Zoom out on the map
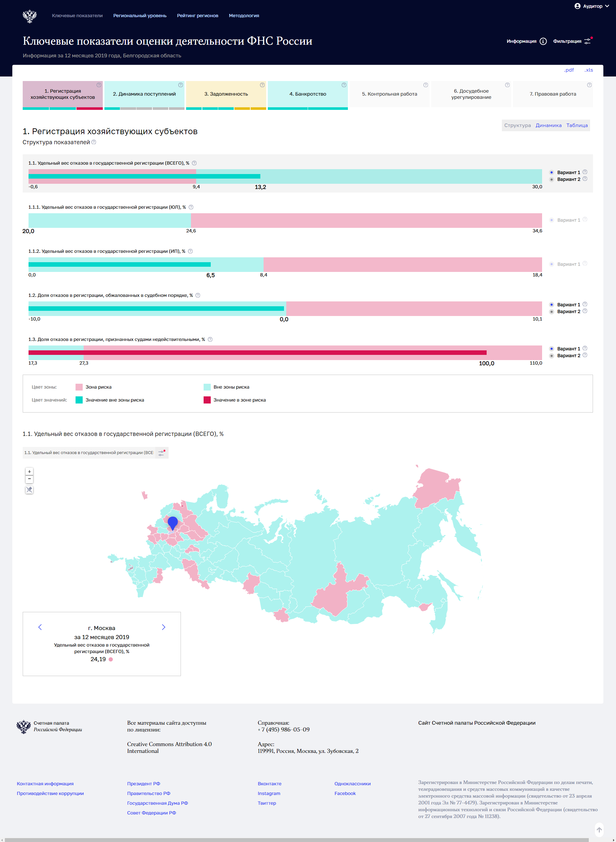 [30, 479]
